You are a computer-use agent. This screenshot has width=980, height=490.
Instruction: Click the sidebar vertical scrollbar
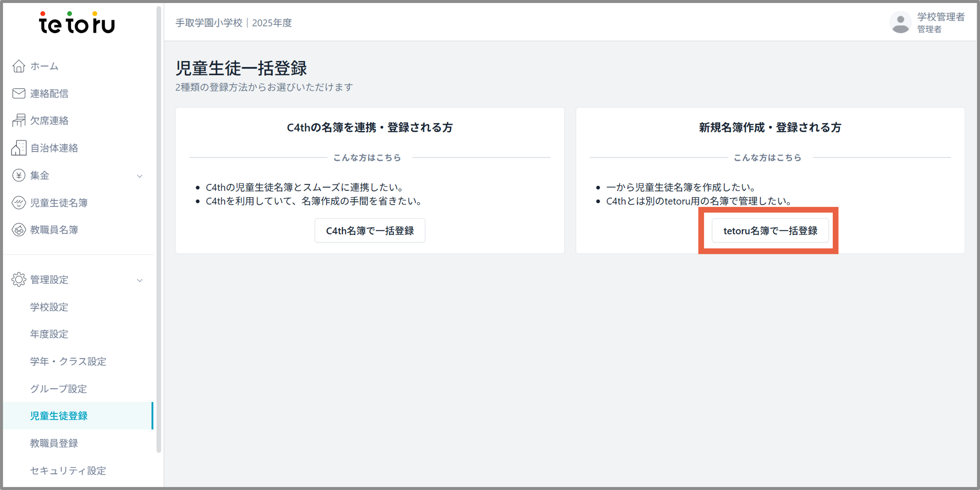click(x=159, y=229)
